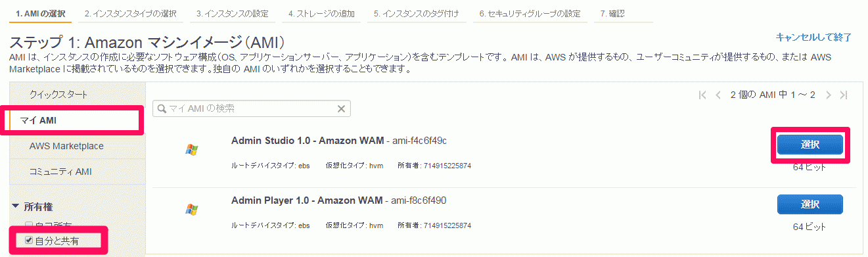Viewport: 868px width, 257px height.
Task: Select the Admin Player 1.0 AMI
Action: tap(810, 204)
